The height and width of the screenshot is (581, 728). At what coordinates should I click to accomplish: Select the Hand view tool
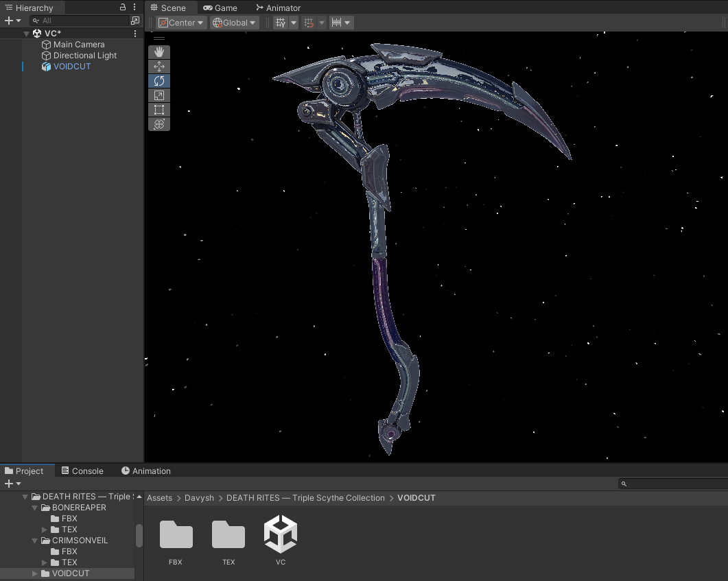(x=158, y=52)
